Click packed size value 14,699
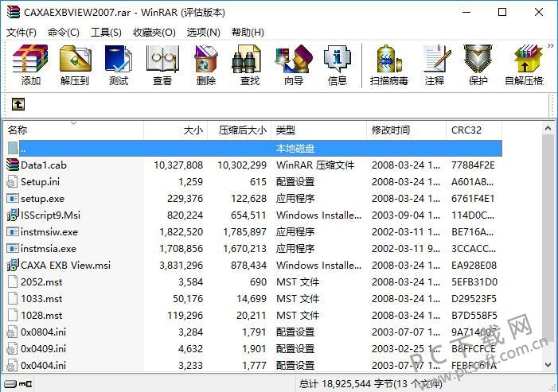The height and width of the screenshot is (392, 558). [252, 298]
